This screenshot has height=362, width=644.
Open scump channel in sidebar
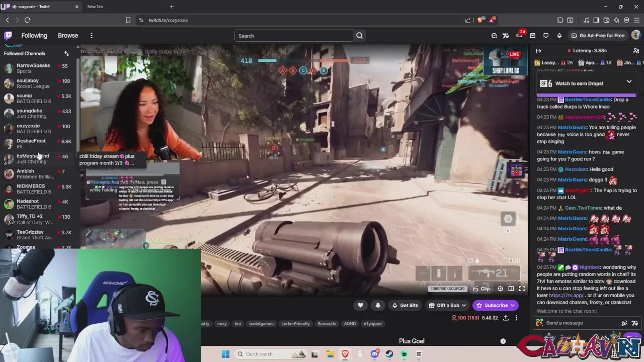tap(38, 99)
